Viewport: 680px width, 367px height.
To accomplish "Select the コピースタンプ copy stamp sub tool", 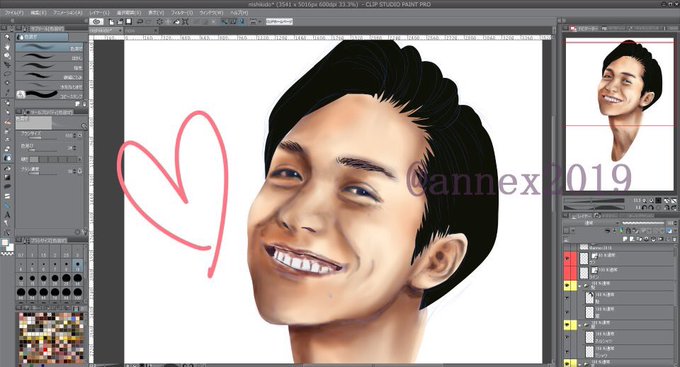I will coord(49,94).
